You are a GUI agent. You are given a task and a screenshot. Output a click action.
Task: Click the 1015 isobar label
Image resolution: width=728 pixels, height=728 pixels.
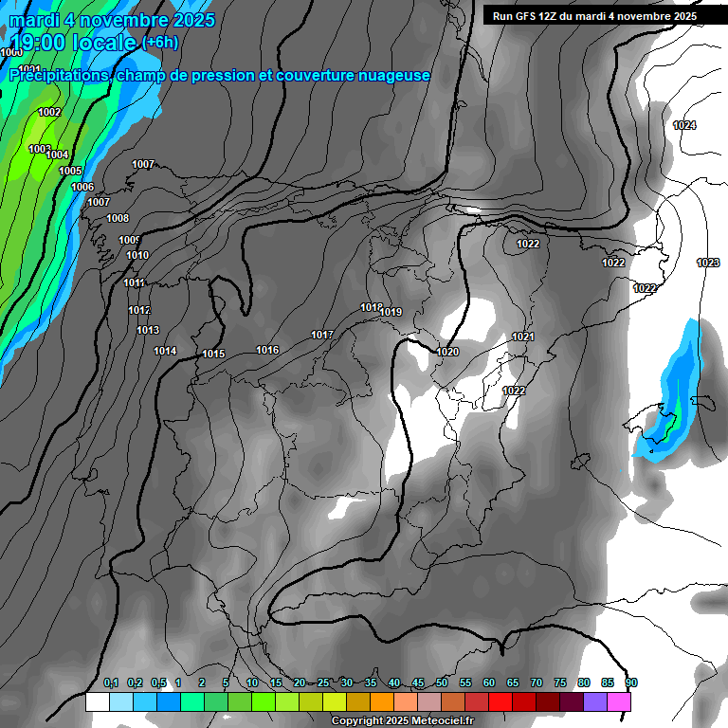[213, 355]
